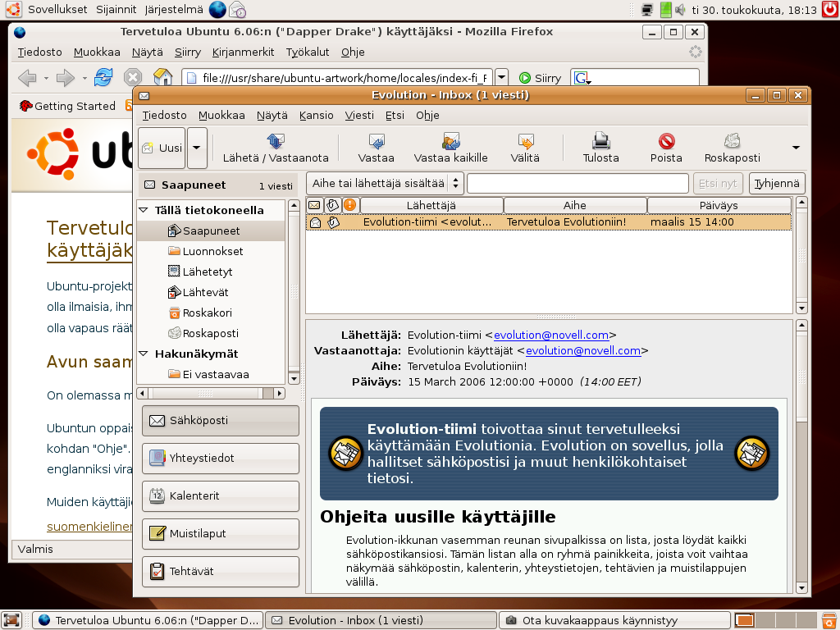Screen dimensions: 840x630
Task: Open Lähetetyt sent folder
Action: pos(208,272)
